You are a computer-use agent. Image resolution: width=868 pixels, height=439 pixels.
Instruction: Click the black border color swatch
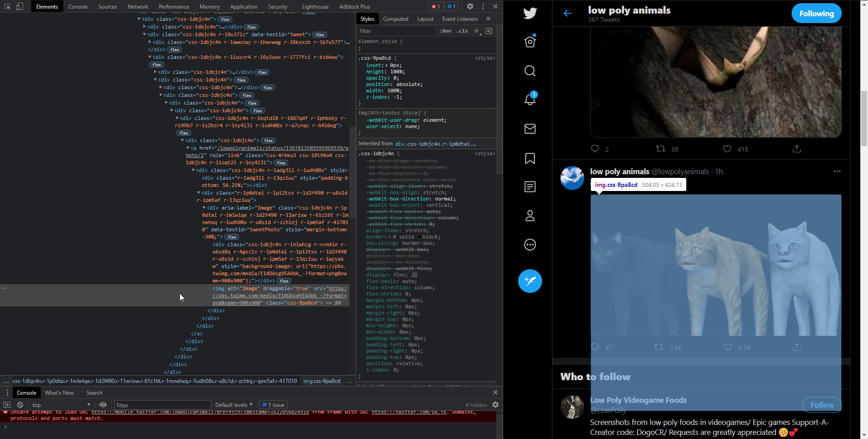pyautogui.click(x=420, y=237)
